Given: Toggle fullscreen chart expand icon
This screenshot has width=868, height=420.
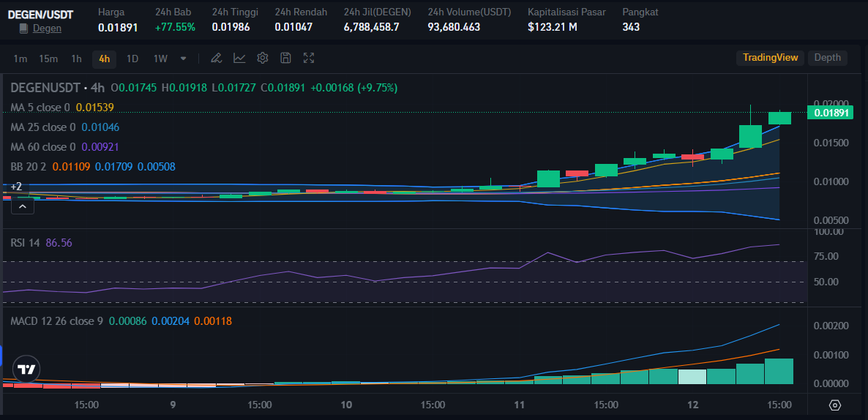Looking at the screenshot, I should (x=309, y=58).
